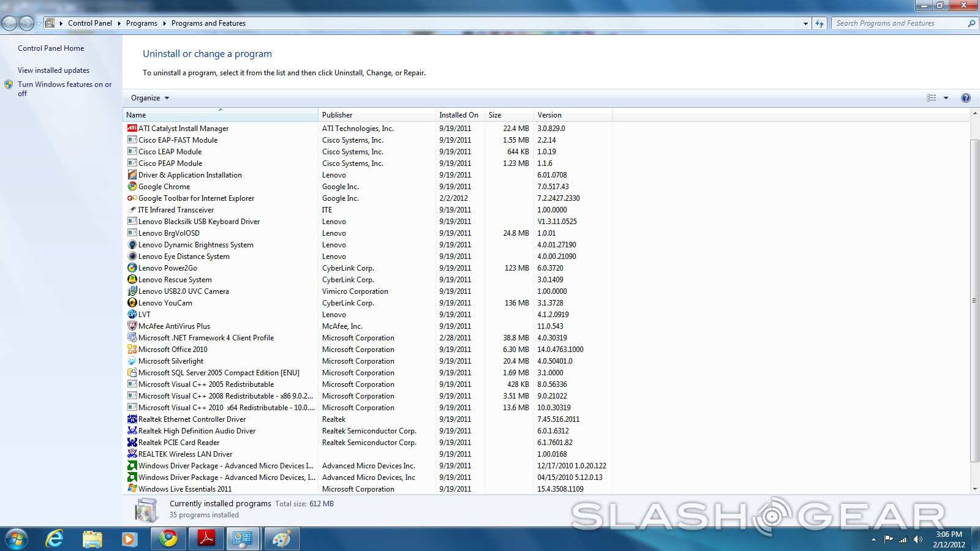Click the Search Programs and Features box
Screen dimensions: 980x551
[x=897, y=23]
